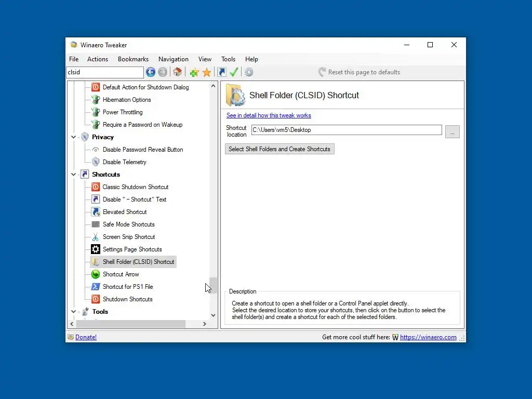Click the Screen Snip scissors icon
The height and width of the screenshot is (399, 532).
point(96,237)
